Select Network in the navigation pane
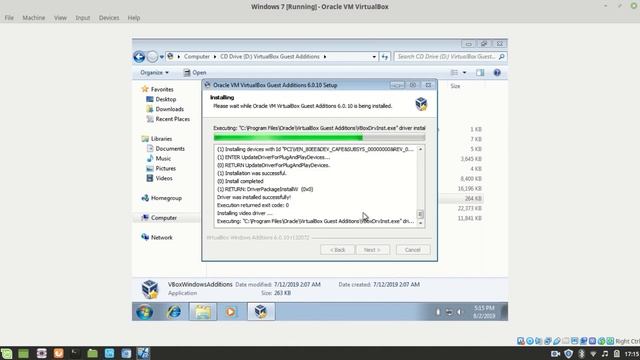The image size is (640, 360). (157, 238)
